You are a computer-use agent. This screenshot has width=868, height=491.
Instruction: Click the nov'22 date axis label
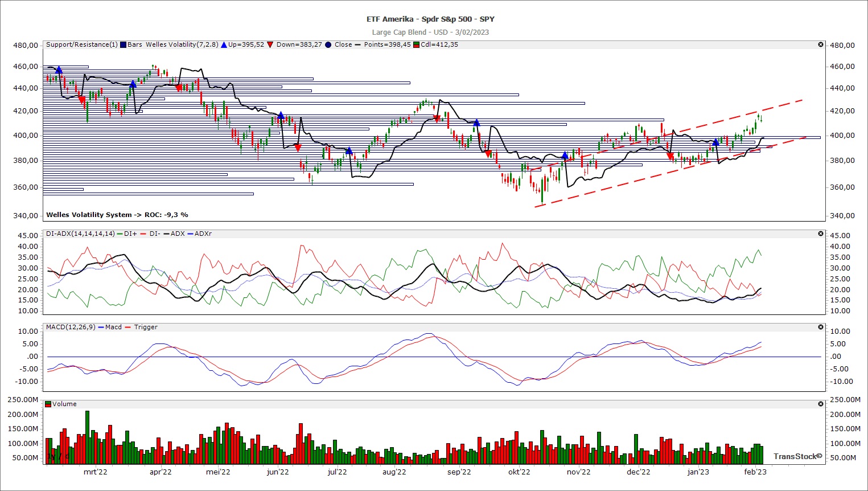(x=579, y=472)
